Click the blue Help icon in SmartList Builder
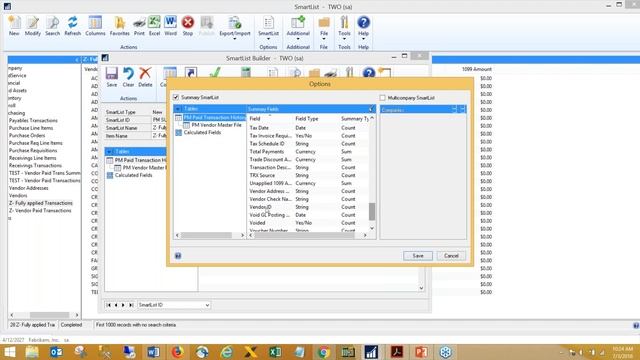Image resolution: width=640 pixels, height=360 pixels. pos(369,73)
